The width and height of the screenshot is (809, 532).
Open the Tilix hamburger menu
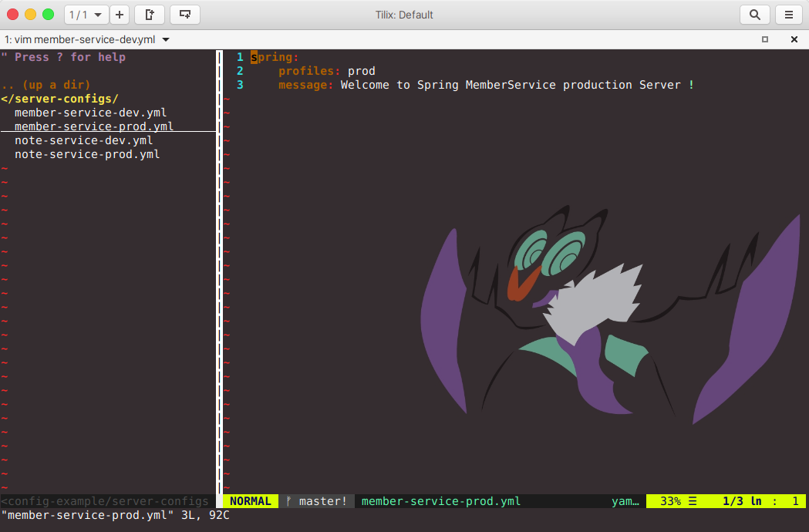[789, 15]
